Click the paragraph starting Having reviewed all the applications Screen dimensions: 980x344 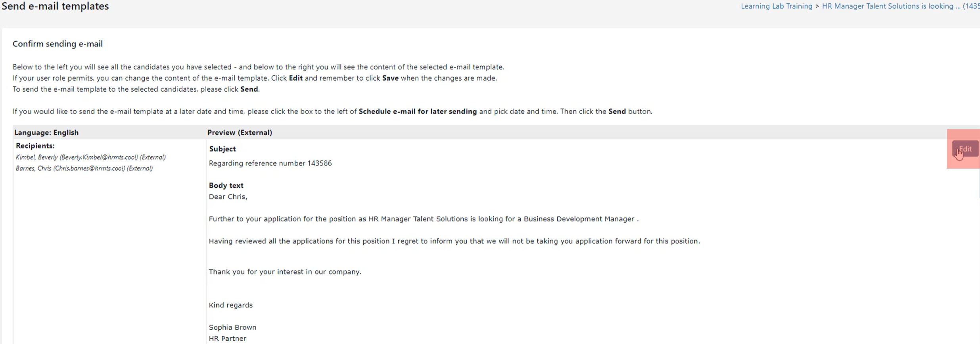[454, 241]
